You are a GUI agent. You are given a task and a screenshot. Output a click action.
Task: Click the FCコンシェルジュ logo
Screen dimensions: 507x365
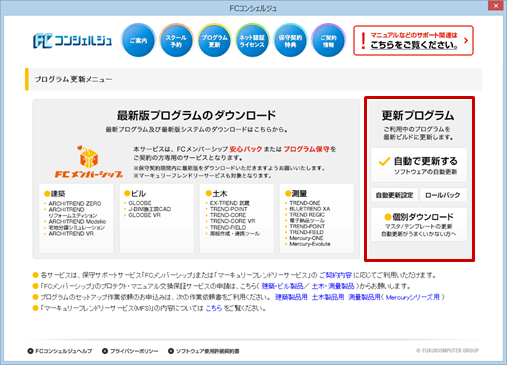[x=72, y=41]
